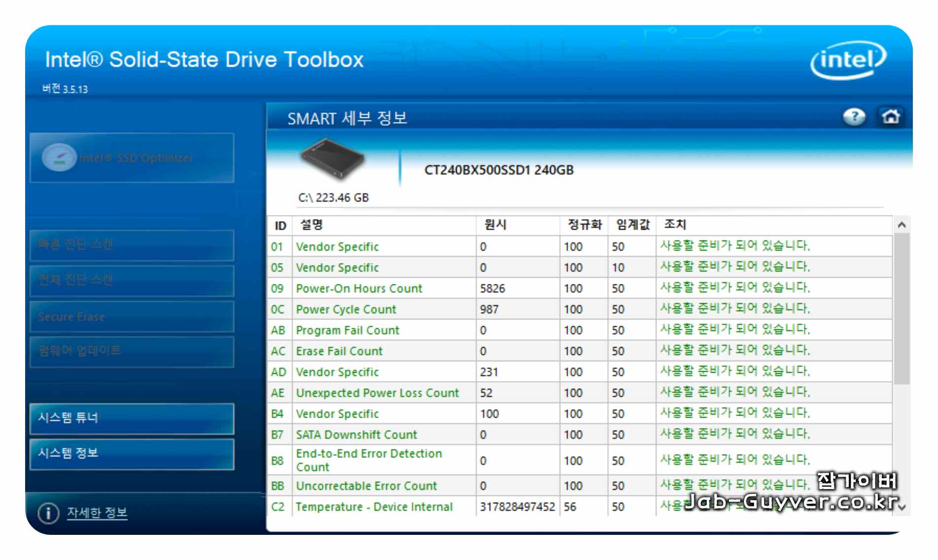
Task: Run the quick diagnostic scan (빠른 진단 스캔)
Action: tap(132, 245)
